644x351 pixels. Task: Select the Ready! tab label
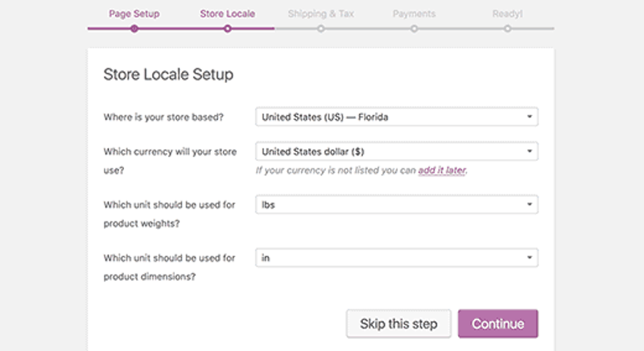click(508, 14)
